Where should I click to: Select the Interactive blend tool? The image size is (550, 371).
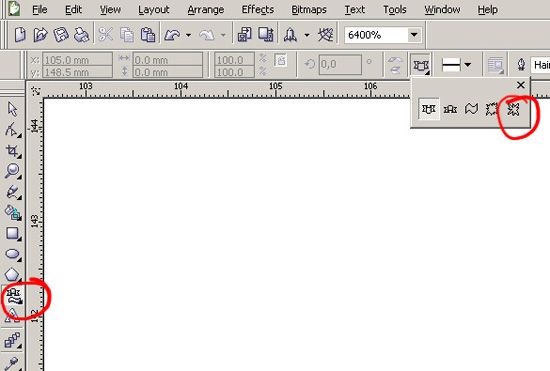12,340
